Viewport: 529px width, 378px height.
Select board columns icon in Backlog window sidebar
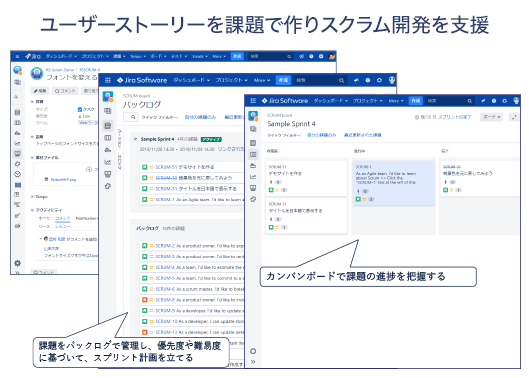[x=108, y=138]
